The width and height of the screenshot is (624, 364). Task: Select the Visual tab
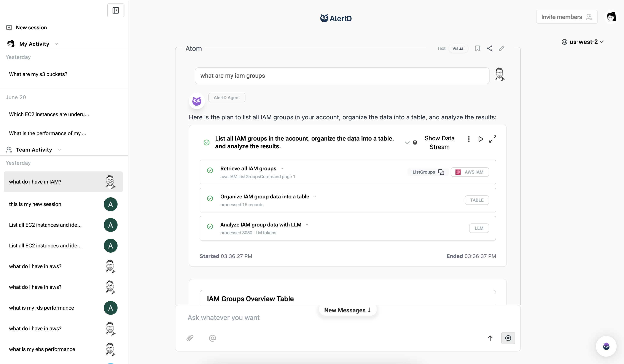pyautogui.click(x=458, y=48)
